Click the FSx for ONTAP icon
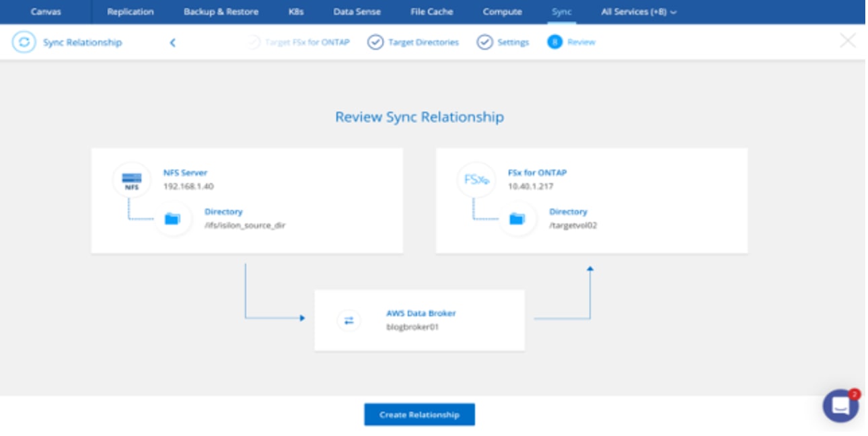 pos(476,180)
